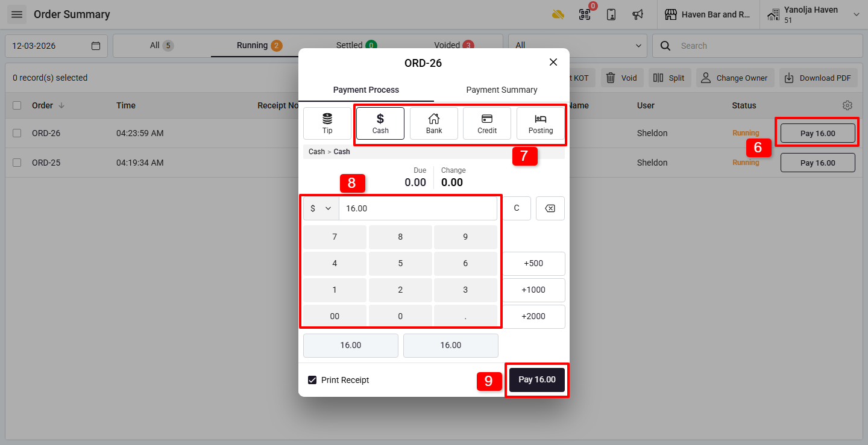The width and height of the screenshot is (868, 445).
Task: Open calendar icon in date field
Action: point(96,46)
